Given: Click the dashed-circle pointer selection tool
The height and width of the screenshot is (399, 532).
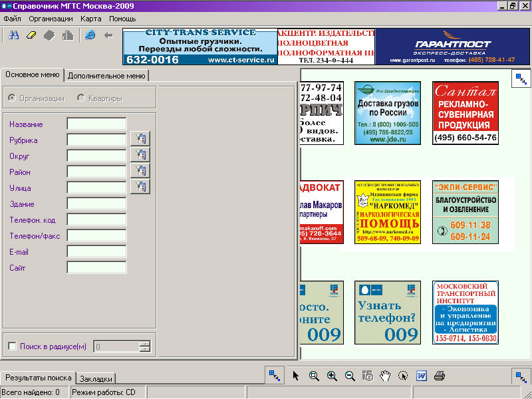Looking at the screenshot, I should click(x=403, y=376).
